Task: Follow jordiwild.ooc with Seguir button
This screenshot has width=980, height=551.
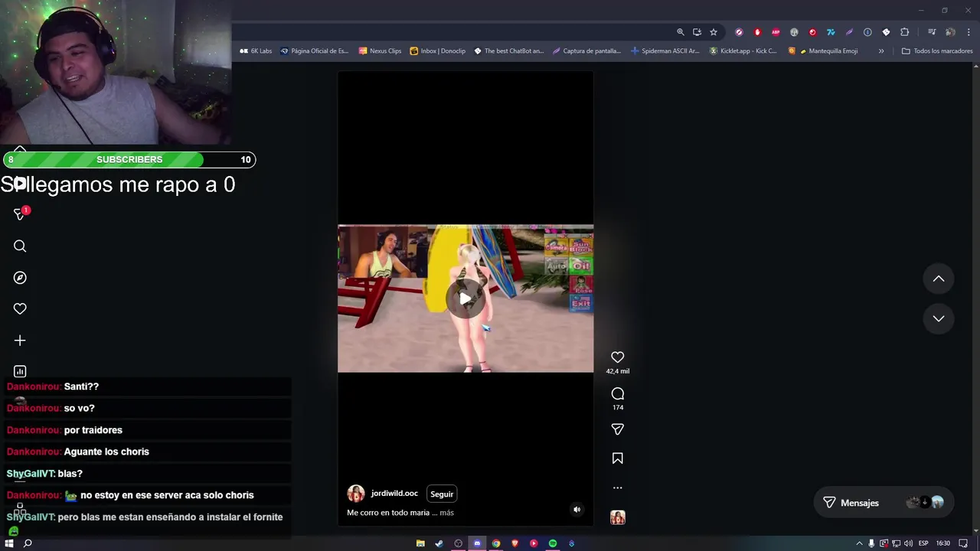Action: point(442,494)
